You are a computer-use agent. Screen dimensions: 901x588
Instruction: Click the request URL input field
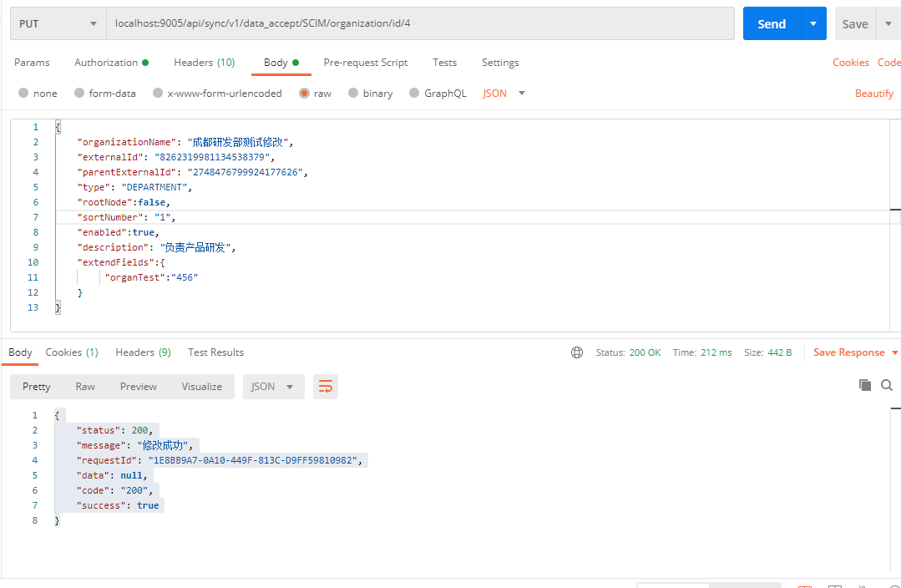(x=420, y=23)
